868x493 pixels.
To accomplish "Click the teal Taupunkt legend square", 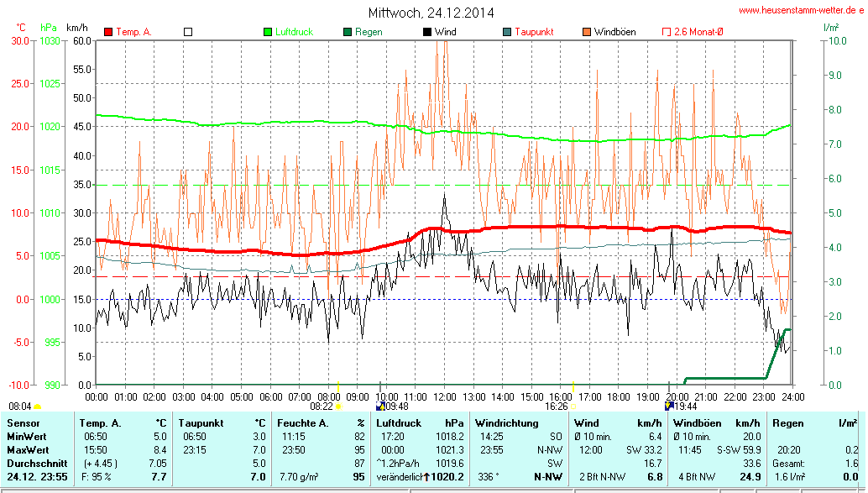I will [507, 32].
